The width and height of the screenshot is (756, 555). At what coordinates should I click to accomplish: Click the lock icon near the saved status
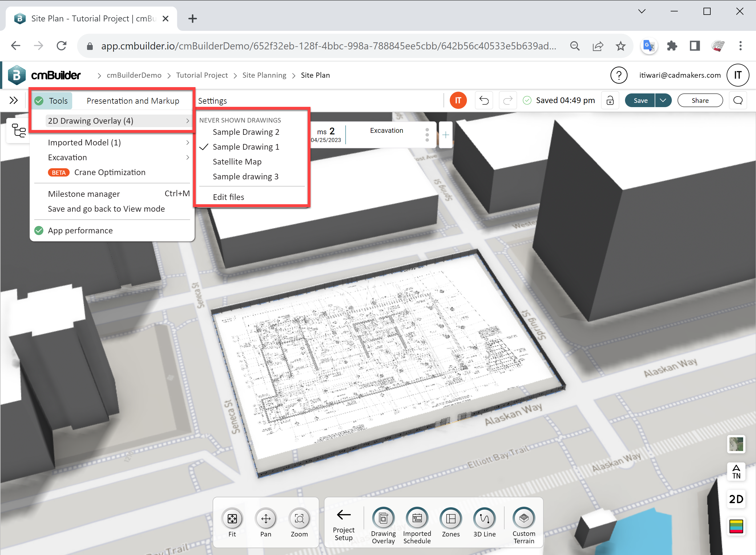(x=610, y=100)
